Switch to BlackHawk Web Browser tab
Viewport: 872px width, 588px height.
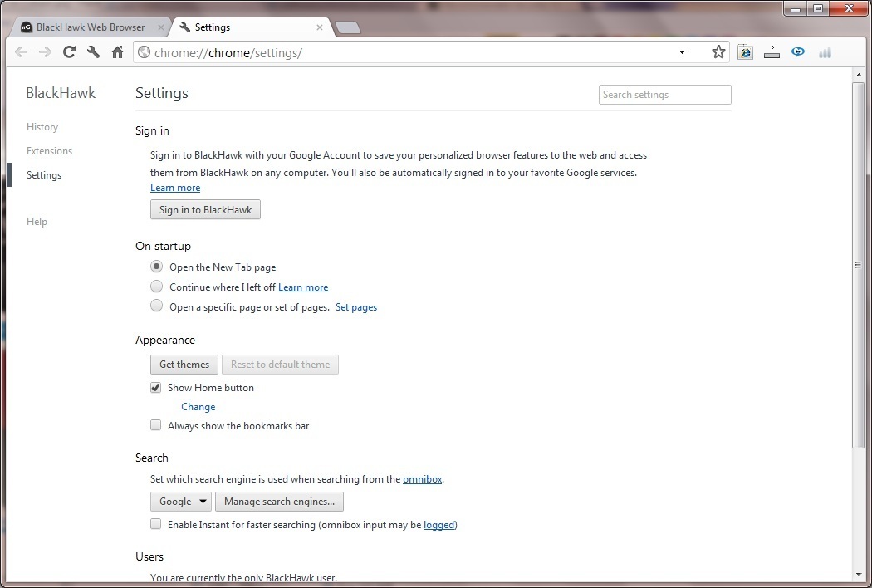pos(89,27)
